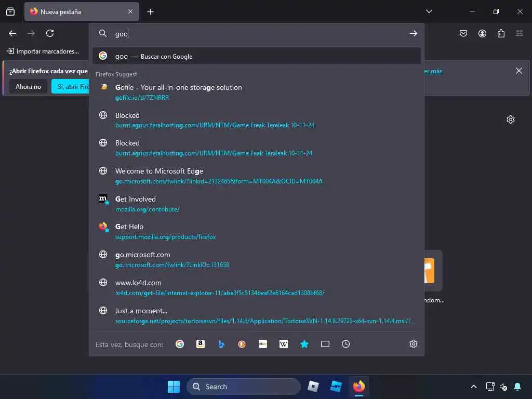This screenshot has height=399, width=532.
Task: Click Firefox icon in the taskbar
Action: point(359,387)
